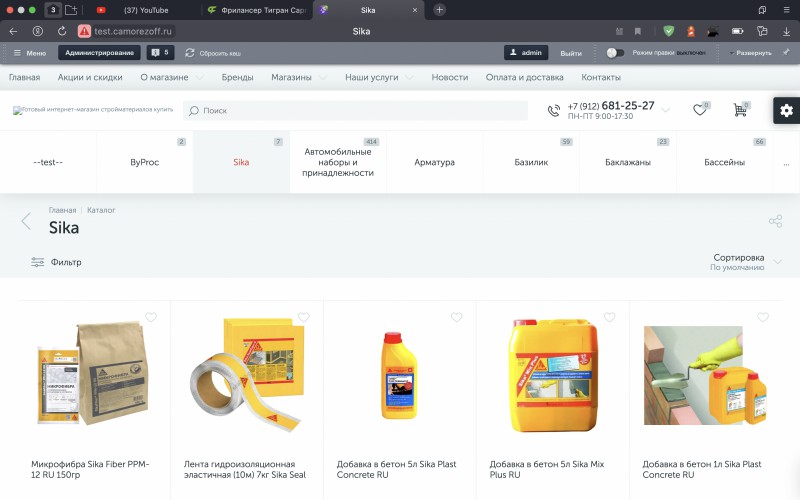This screenshot has width=800, height=500.
Task: Open the wishlist heart icon in header
Action: [699, 110]
